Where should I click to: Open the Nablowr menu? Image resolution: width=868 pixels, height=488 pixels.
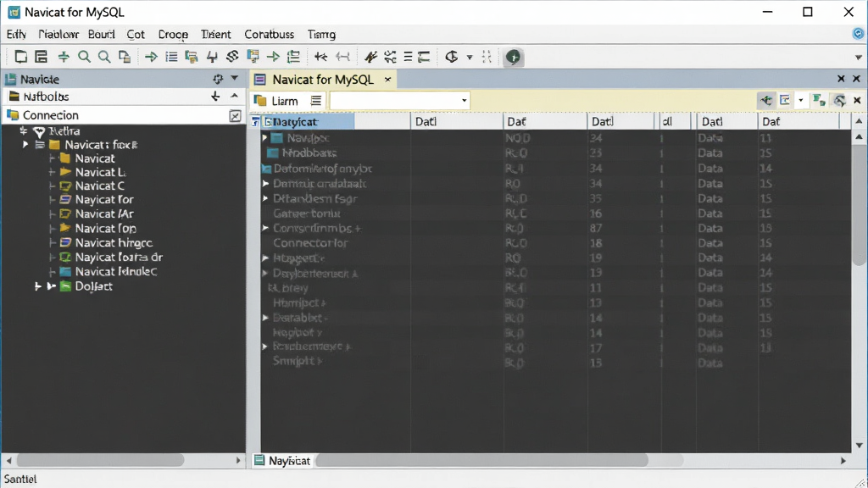[x=58, y=34]
